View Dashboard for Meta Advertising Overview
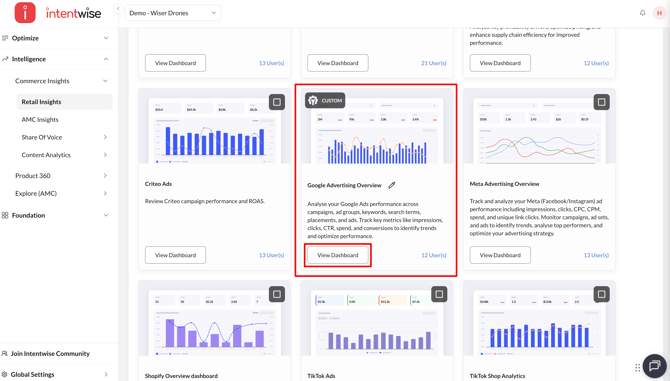 click(x=500, y=255)
